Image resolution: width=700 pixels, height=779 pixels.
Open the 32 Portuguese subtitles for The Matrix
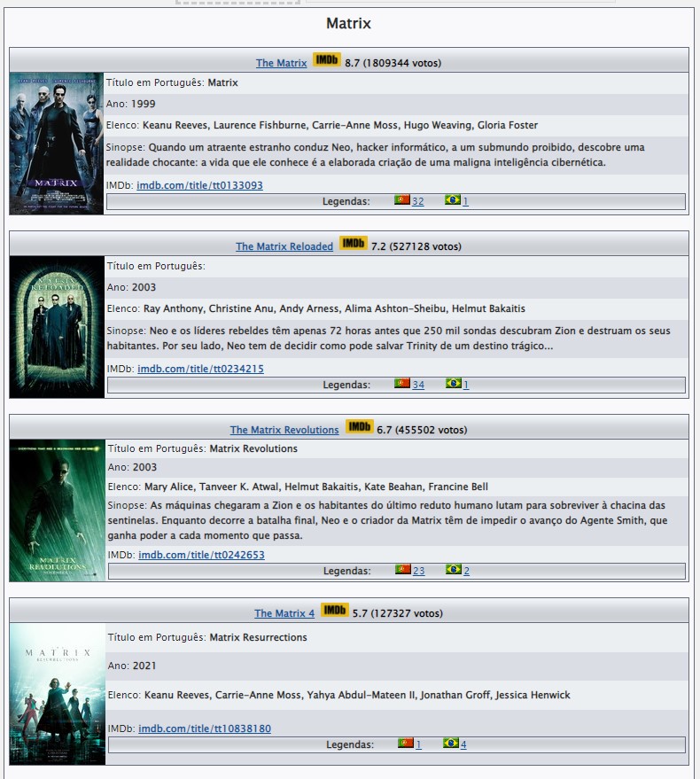[418, 201]
